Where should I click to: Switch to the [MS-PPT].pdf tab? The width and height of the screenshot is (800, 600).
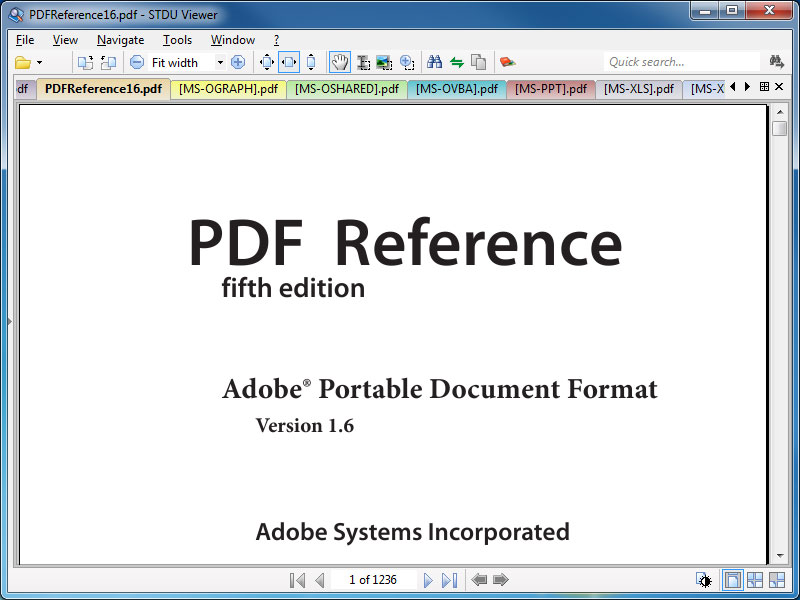coord(550,89)
